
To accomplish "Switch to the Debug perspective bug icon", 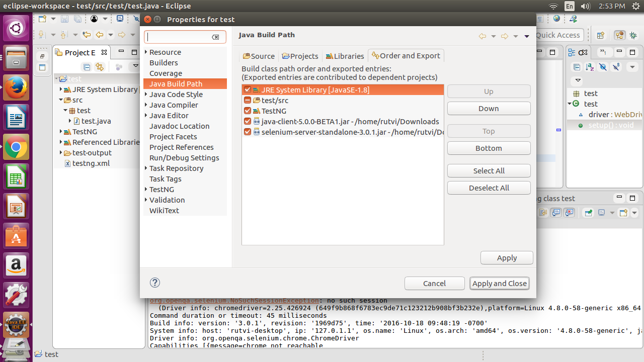I will 633,35.
